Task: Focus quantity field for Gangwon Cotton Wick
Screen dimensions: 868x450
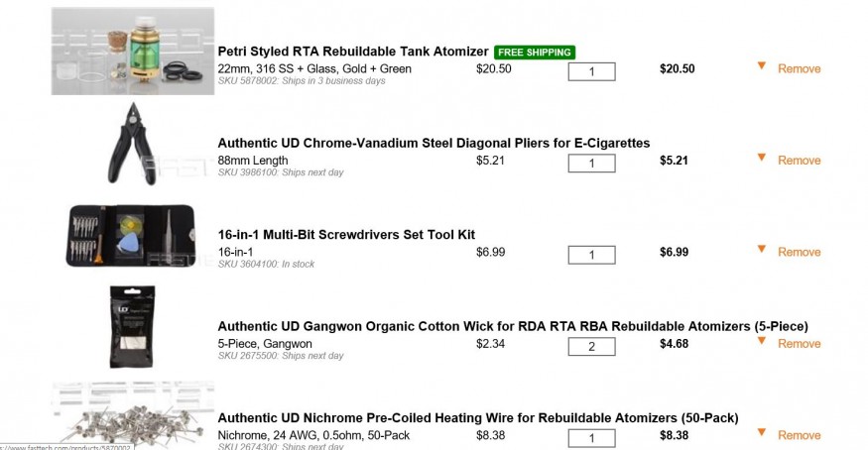Action: point(591,347)
